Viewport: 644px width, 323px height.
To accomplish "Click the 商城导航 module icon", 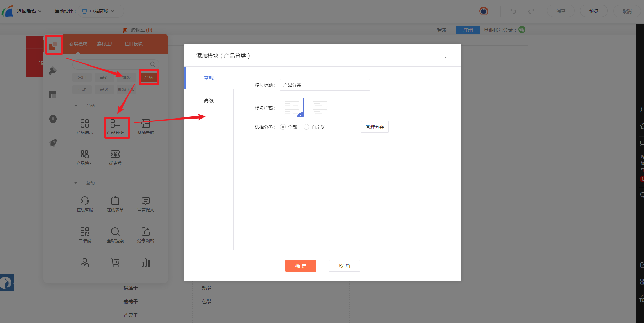I will tap(146, 124).
